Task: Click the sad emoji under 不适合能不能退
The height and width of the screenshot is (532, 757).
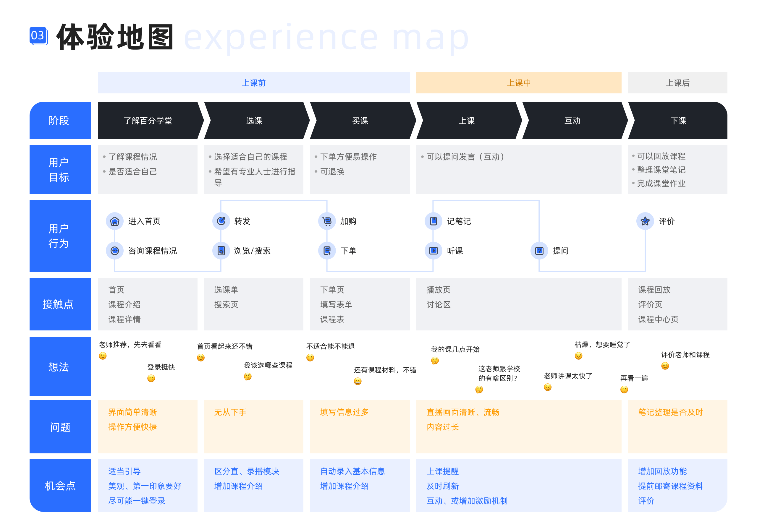Action: pyautogui.click(x=310, y=358)
